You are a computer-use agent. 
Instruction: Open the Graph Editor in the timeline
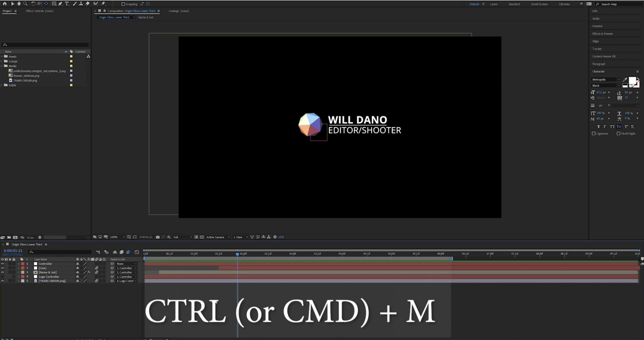click(137, 252)
